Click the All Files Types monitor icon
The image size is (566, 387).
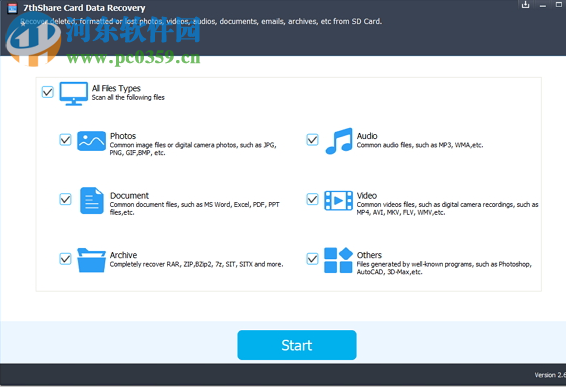tap(74, 94)
